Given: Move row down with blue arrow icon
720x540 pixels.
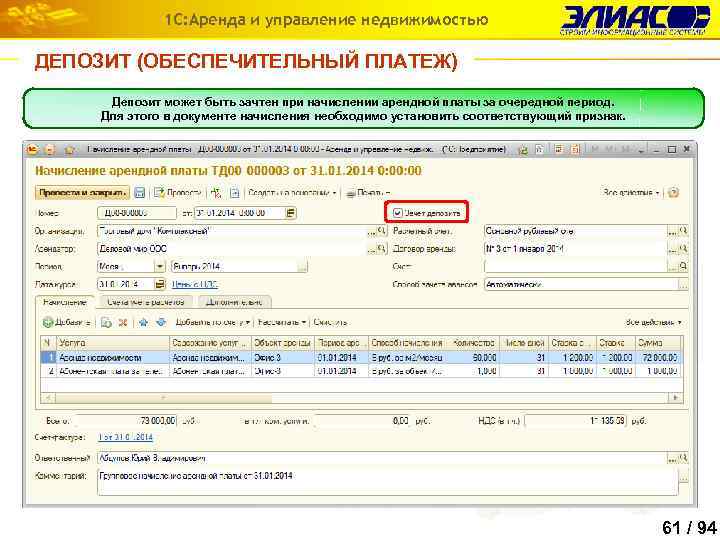Looking at the screenshot, I should 161,322.
